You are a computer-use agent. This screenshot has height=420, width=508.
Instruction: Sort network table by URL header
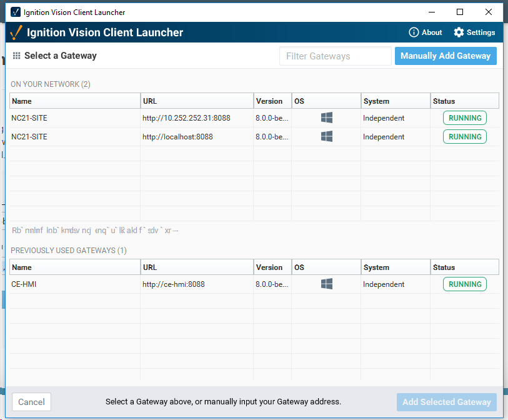(x=197, y=101)
